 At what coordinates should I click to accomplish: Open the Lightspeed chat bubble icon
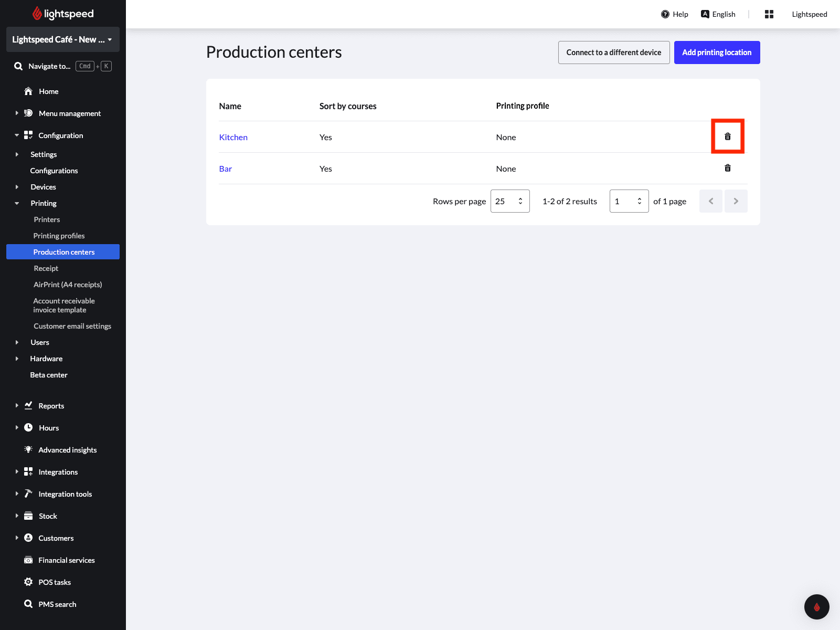click(x=816, y=607)
